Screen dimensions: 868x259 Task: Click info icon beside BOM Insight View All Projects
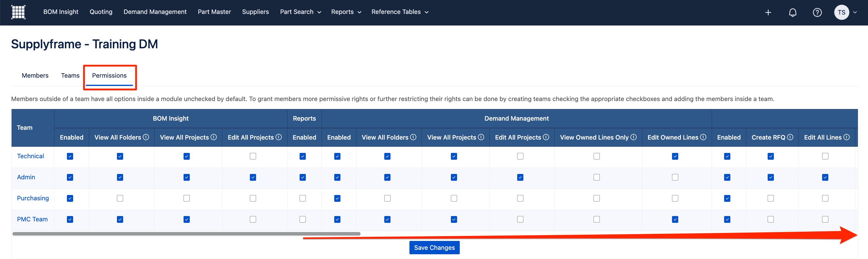coord(214,137)
